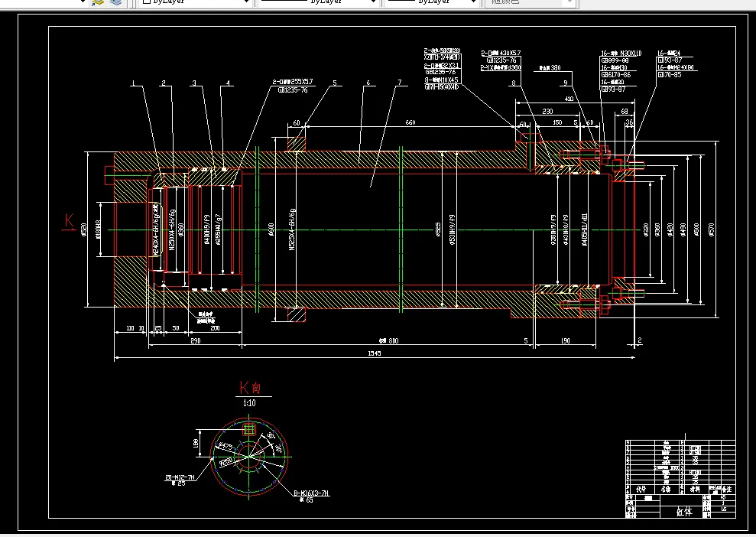Screen dimensions: 756x537
Task: Select the 800 stroke dimension
Action: (388, 340)
